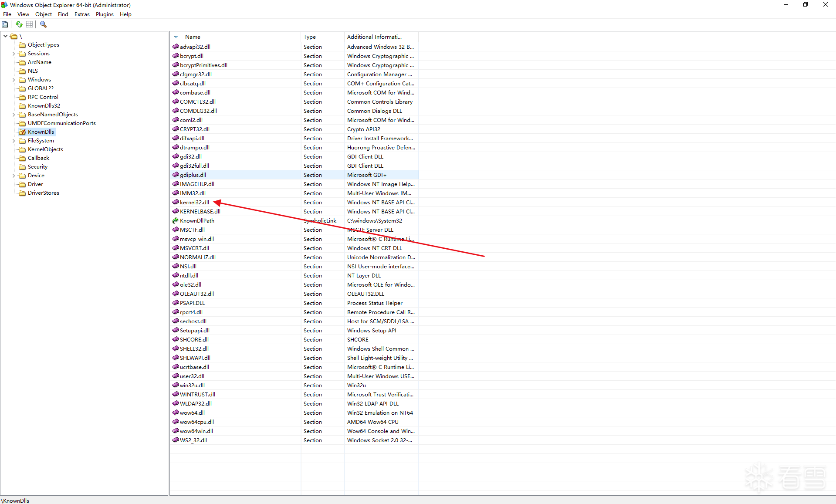Expand the Device tree node
Image resolution: width=836 pixels, height=504 pixels.
point(14,176)
